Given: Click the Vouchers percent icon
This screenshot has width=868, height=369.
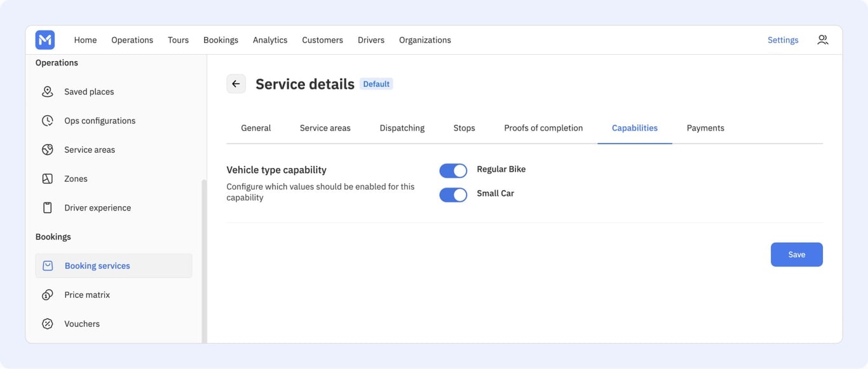Looking at the screenshot, I should 48,324.
